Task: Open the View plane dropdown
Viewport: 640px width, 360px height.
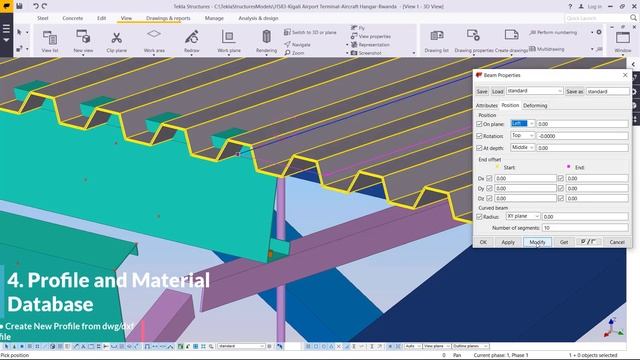Action: coord(436,346)
